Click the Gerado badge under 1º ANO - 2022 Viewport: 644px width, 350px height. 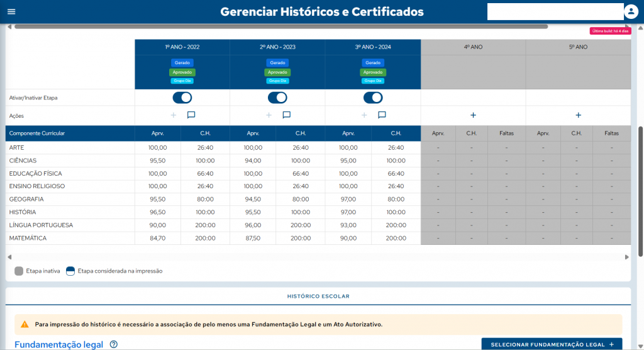(182, 63)
